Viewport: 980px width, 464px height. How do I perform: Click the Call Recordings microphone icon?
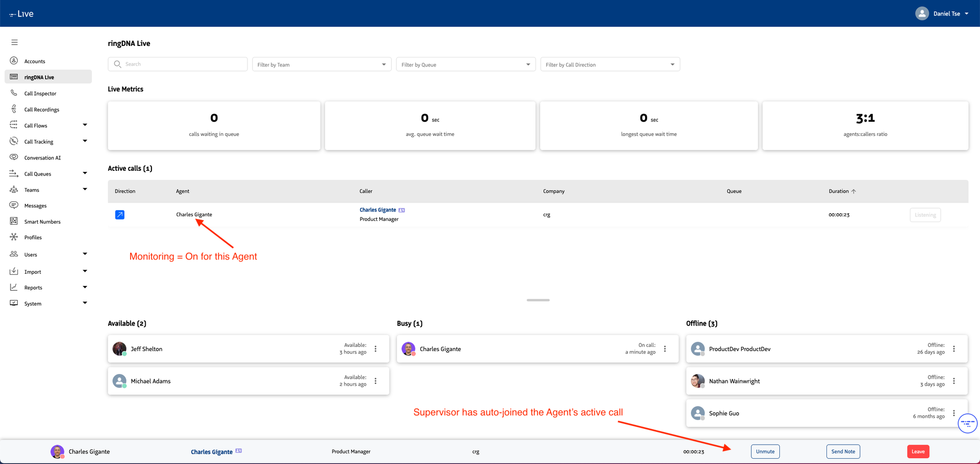[x=14, y=109]
